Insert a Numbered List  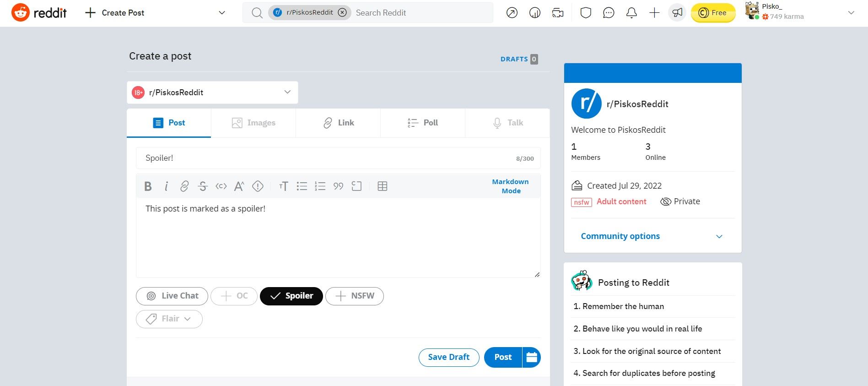tap(320, 186)
